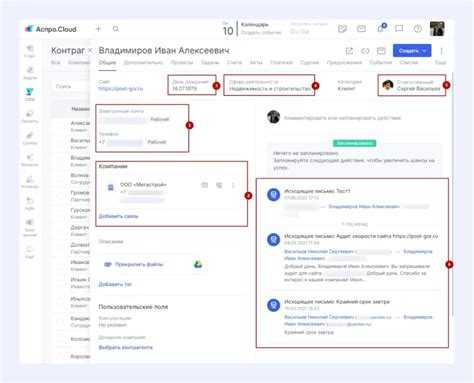The image size is (474, 383).
Task: Open the outgoing email titled Тест1
Action: pyautogui.click(x=317, y=191)
